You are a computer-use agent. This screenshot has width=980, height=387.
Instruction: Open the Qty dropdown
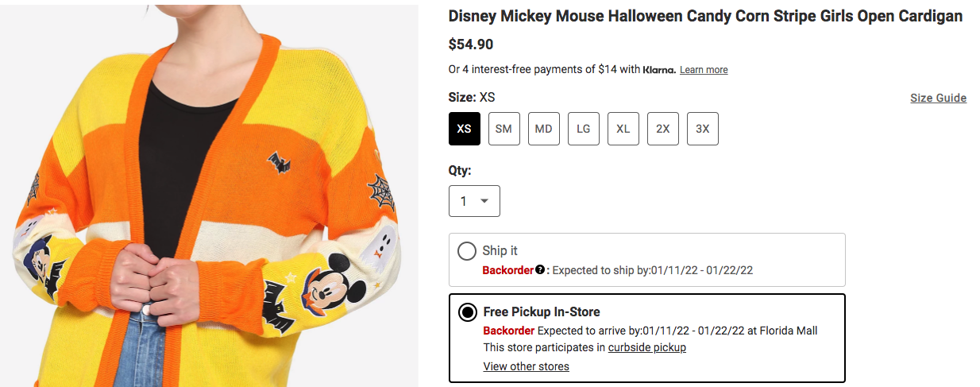(x=474, y=201)
